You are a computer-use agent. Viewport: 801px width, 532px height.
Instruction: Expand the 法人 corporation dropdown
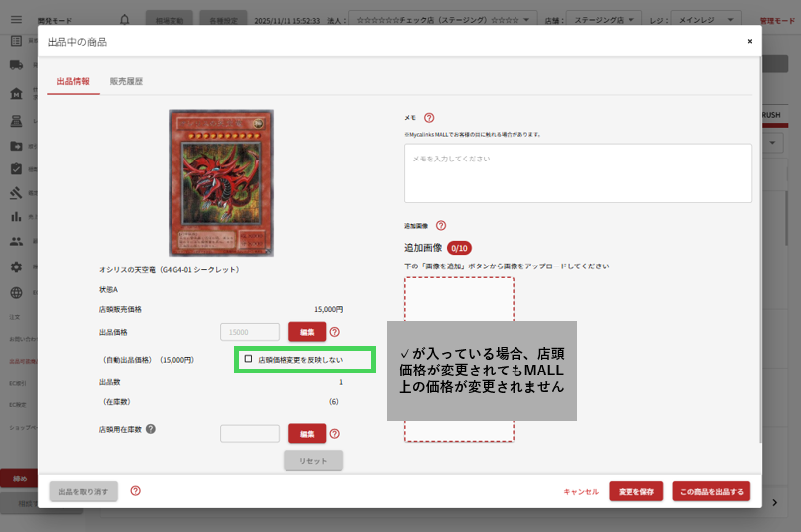[x=446, y=19]
